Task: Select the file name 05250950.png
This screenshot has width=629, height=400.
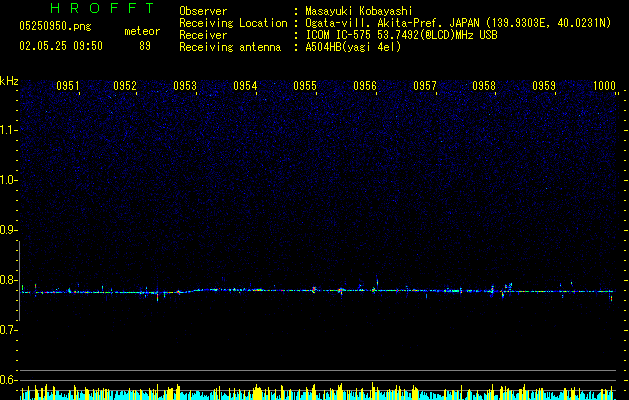Action: [55, 26]
